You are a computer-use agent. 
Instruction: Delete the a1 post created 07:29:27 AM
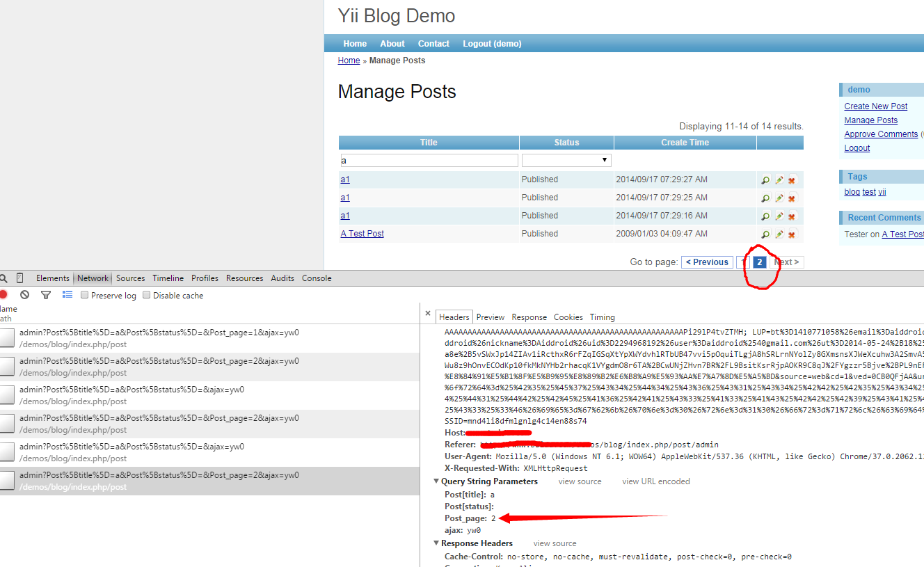792,180
